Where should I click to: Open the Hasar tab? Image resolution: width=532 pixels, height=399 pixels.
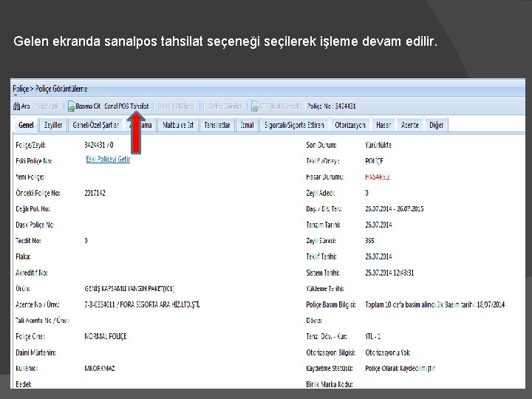[383, 125]
